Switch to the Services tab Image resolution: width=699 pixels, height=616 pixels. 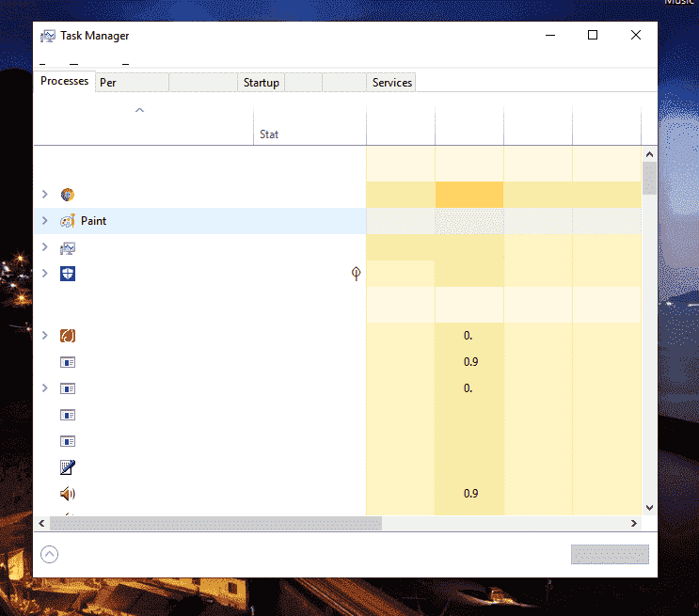tap(392, 83)
